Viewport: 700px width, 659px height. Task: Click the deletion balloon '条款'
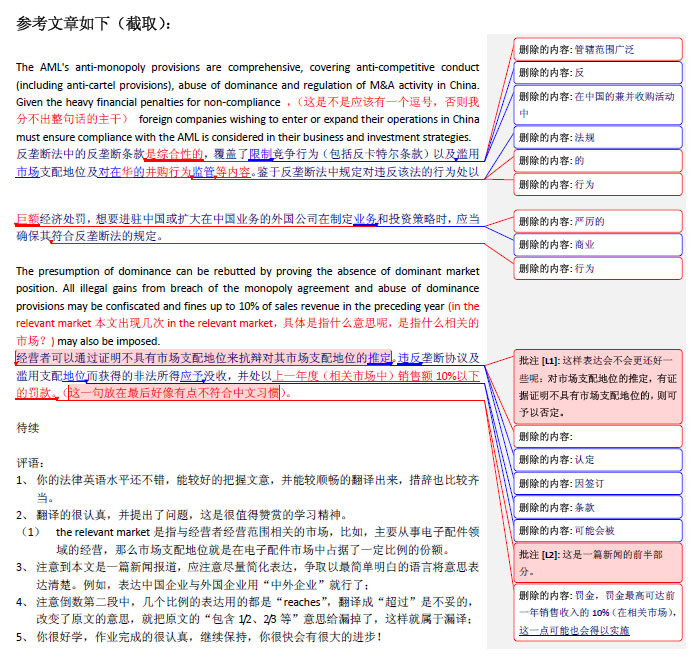point(598,508)
